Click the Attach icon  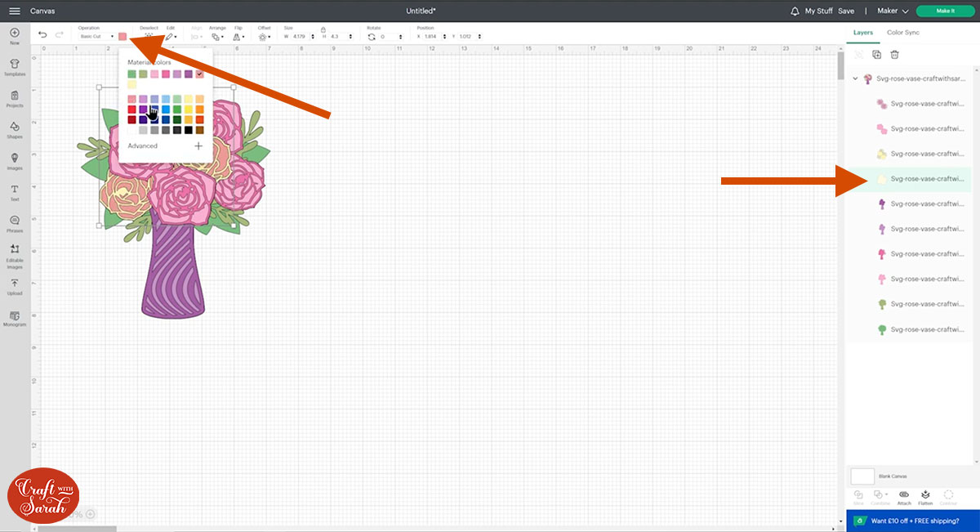coord(903,496)
